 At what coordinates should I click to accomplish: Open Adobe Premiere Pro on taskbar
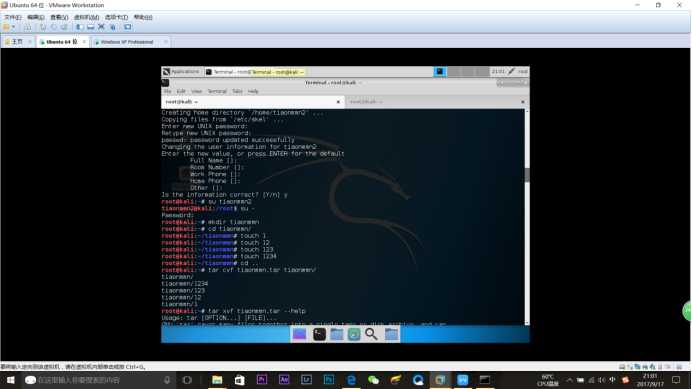click(x=262, y=380)
